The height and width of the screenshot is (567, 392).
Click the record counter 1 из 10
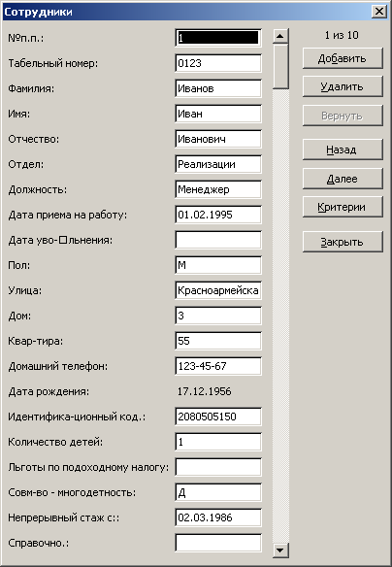342,35
